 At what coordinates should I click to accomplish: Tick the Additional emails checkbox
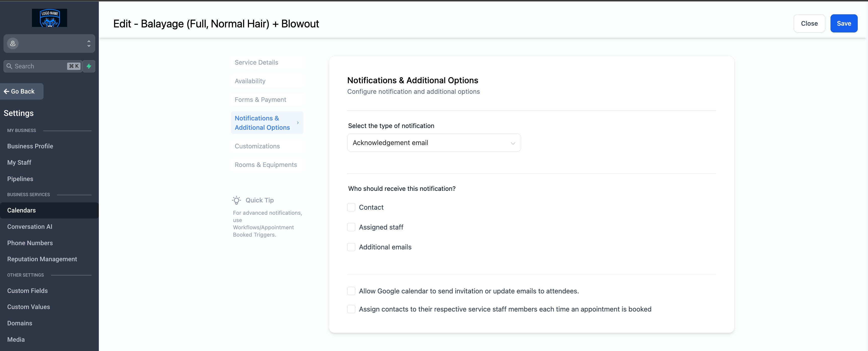coord(351,247)
